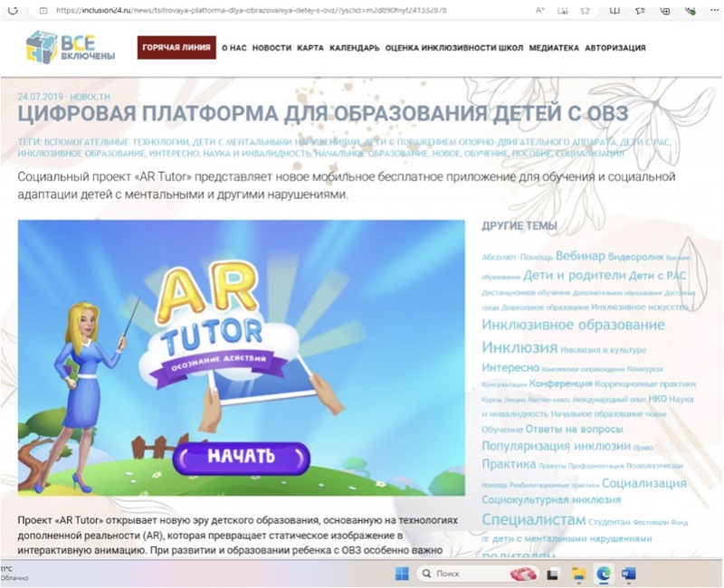The width and height of the screenshot is (724, 588).
Task: Open 'дети с ментальными нарушениями' topic tag
Action: tap(572, 538)
